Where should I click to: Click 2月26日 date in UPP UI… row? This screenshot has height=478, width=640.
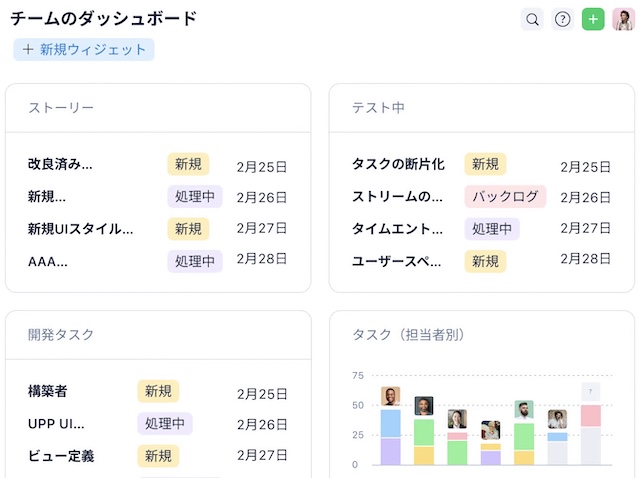[262, 425]
